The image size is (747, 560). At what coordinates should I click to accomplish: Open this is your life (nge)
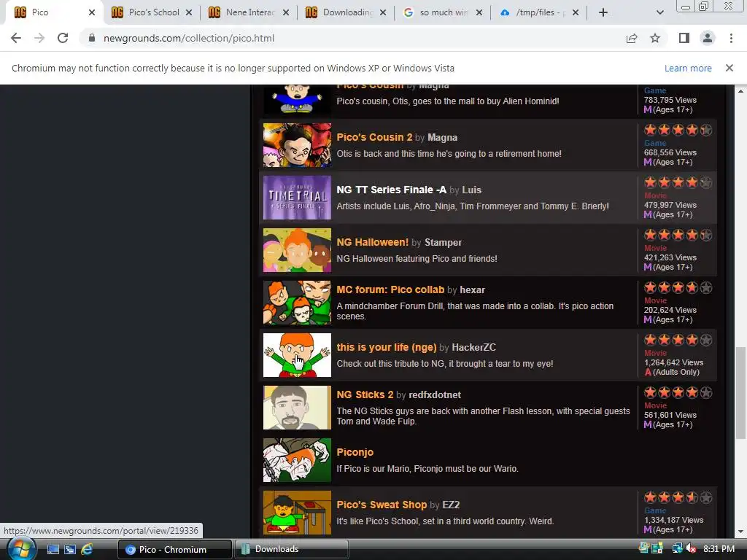coord(387,347)
